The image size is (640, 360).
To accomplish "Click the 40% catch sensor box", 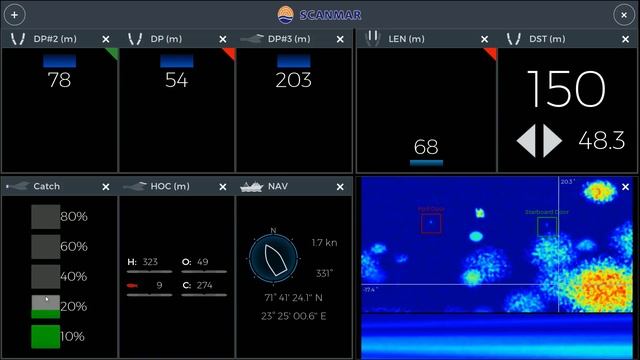I will point(46,277).
